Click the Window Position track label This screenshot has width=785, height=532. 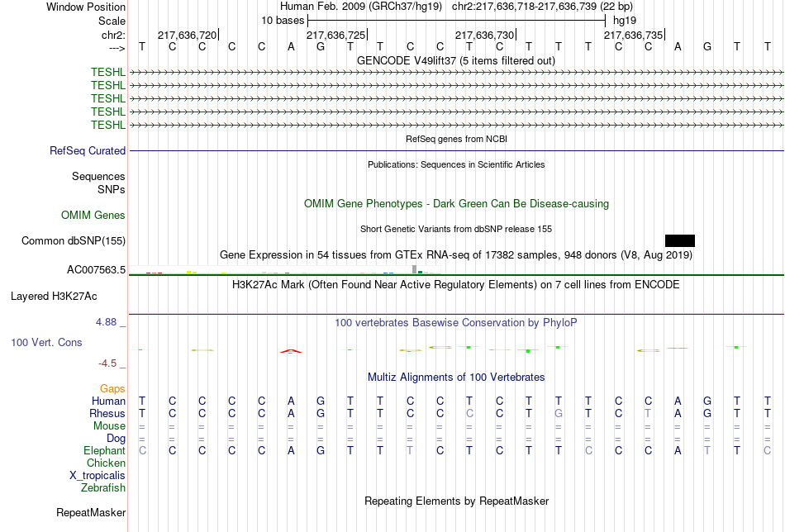[x=86, y=7]
